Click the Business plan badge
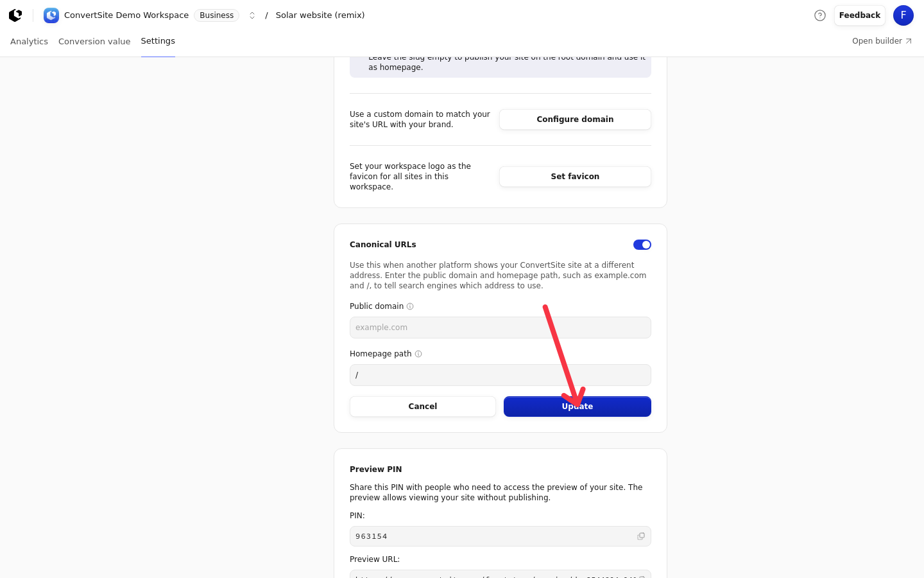Image resolution: width=924 pixels, height=578 pixels. pos(216,15)
